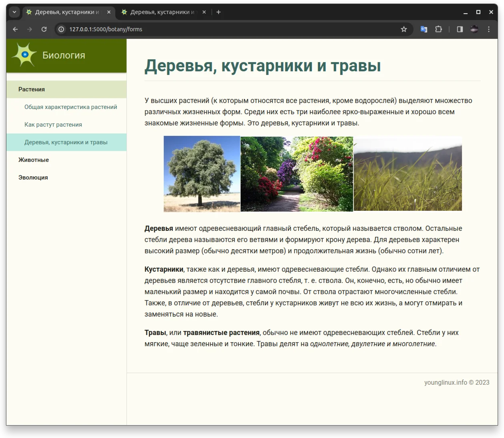Open the Животные sidebar section
This screenshot has height=438, width=504.
coord(34,159)
